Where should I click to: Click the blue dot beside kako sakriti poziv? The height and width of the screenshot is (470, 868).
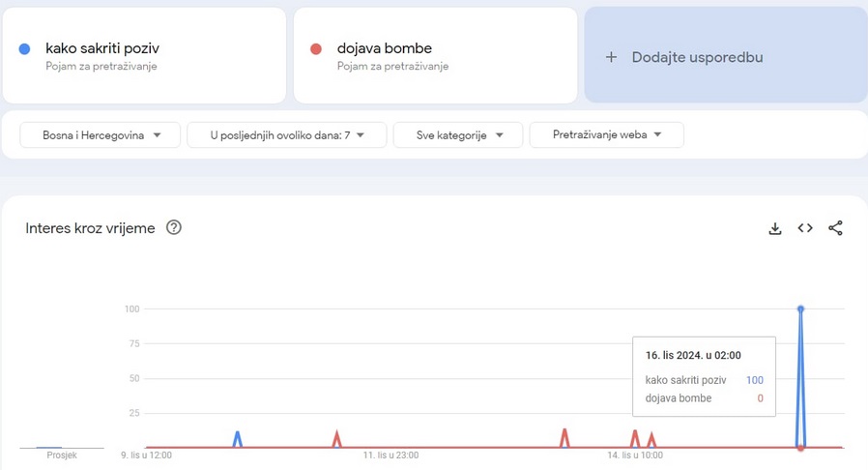[x=24, y=49]
